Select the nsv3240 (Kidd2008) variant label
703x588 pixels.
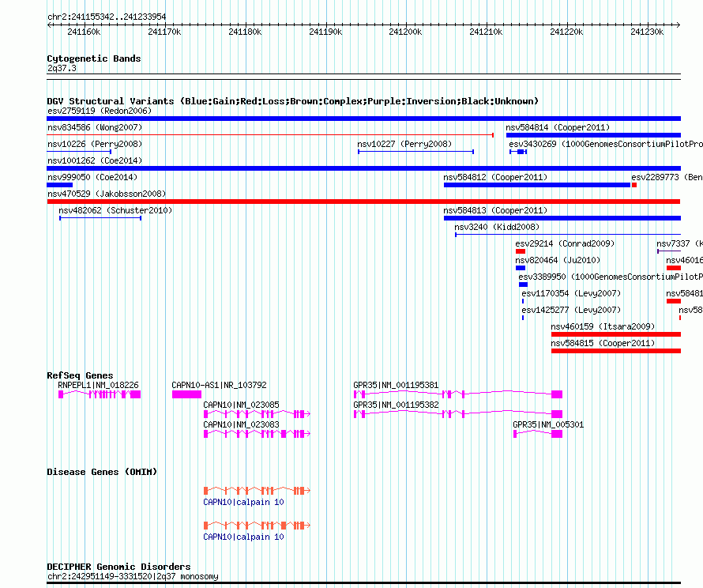click(497, 227)
